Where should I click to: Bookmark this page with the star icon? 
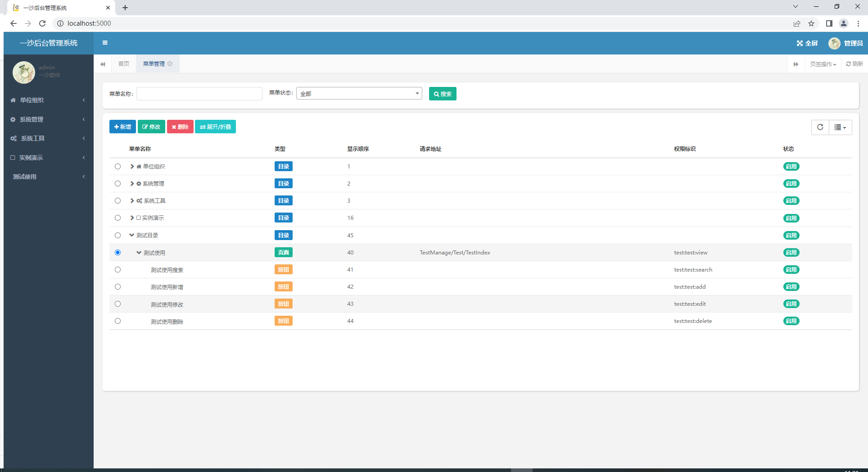(x=811, y=23)
